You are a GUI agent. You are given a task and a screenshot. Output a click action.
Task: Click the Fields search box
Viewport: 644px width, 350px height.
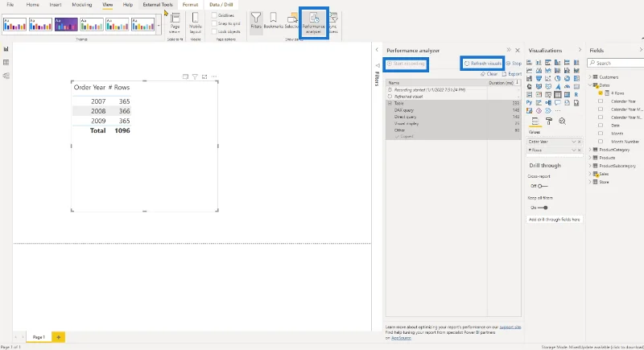(616, 64)
